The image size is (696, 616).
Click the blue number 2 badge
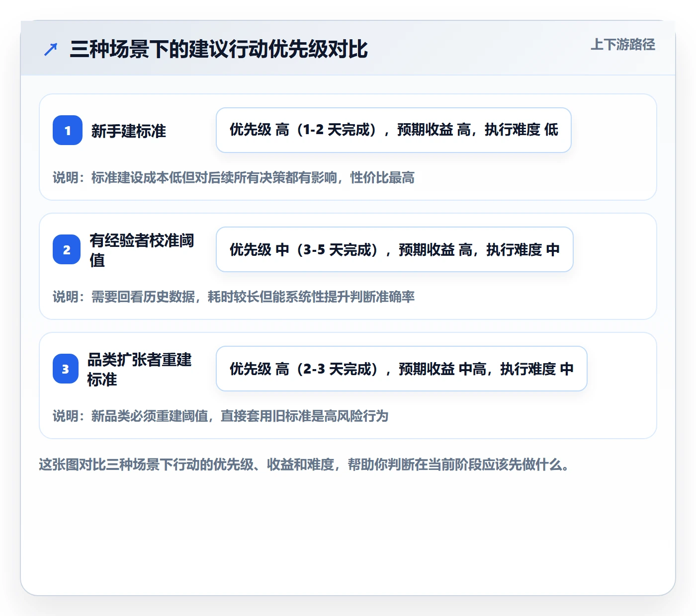pyautogui.click(x=67, y=249)
